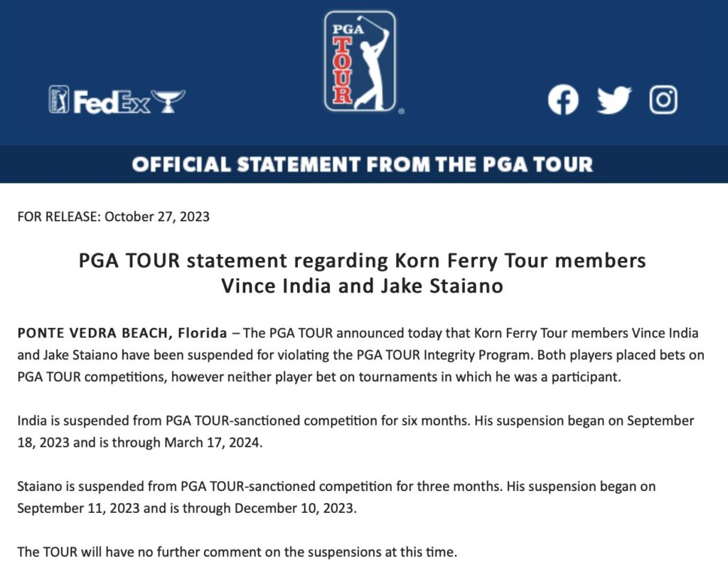Image resolution: width=728 pixels, height=567 pixels.
Task: Click the October 27, 2023 release date
Action: tap(157, 217)
